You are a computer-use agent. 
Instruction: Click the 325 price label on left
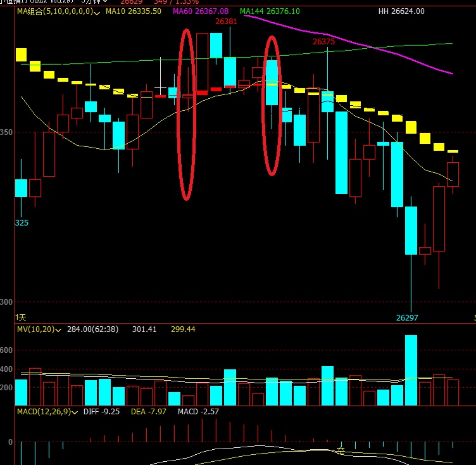[22, 223]
